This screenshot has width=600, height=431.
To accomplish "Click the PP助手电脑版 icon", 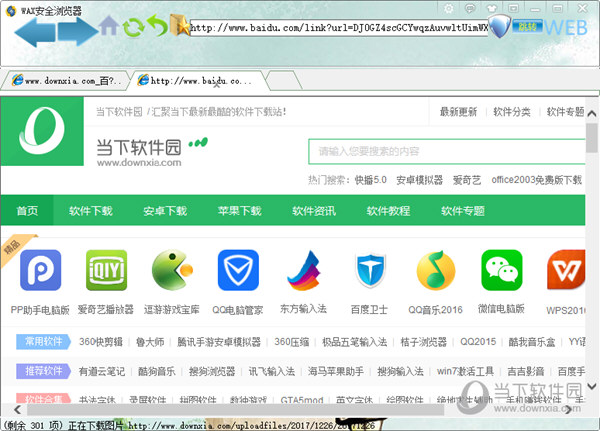I will tap(41, 270).
